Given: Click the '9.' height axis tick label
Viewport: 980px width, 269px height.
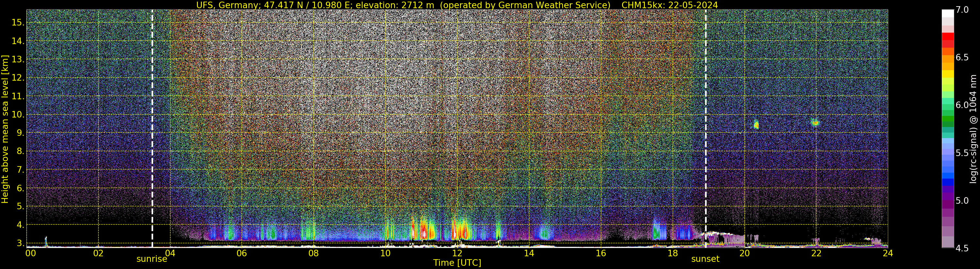Looking at the screenshot, I should 20,133.
